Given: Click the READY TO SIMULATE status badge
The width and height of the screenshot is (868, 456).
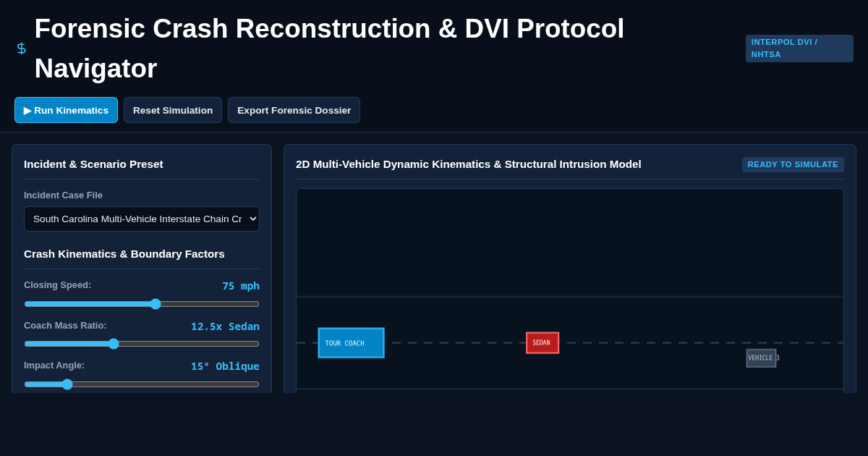Looking at the screenshot, I should pyautogui.click(x=793, y=164).
